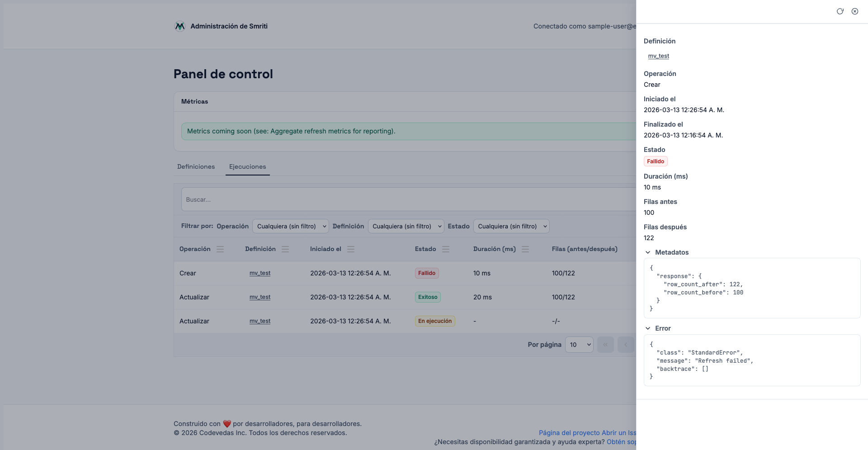The width and height of the screenshot is (868, 450).
Task: Open the Estado column menu icon
Action: tap(446, 249)
